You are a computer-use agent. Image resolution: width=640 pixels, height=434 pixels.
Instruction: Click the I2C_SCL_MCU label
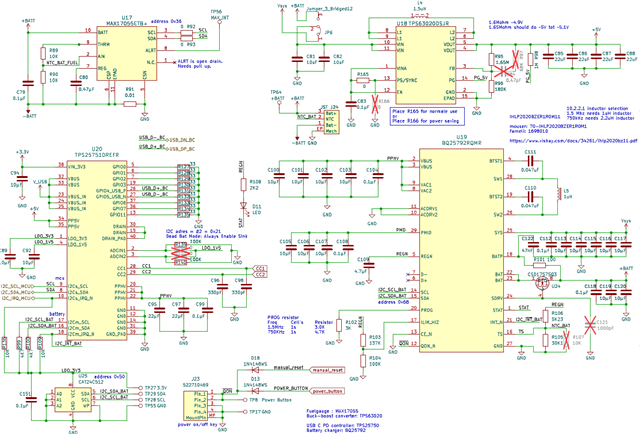tap(17, 286)
